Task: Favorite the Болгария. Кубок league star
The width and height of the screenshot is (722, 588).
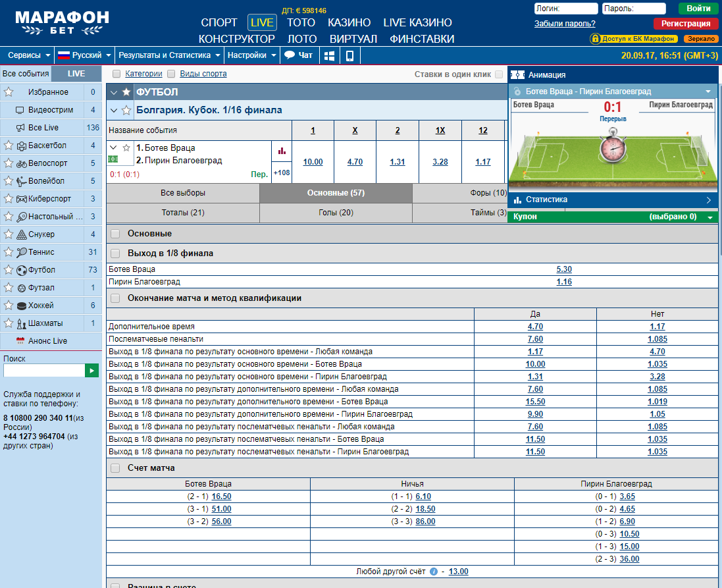Action: click(x=126, y=110)
